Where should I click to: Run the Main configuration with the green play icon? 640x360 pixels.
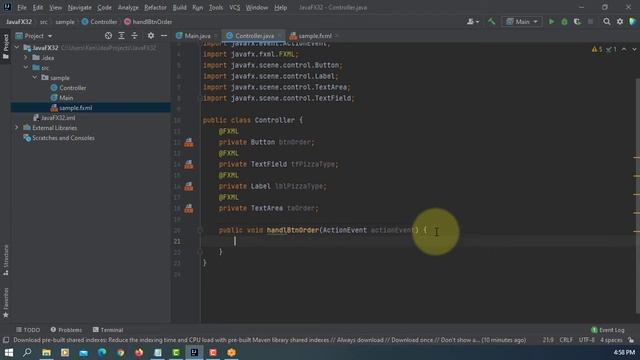click(551, 22)
